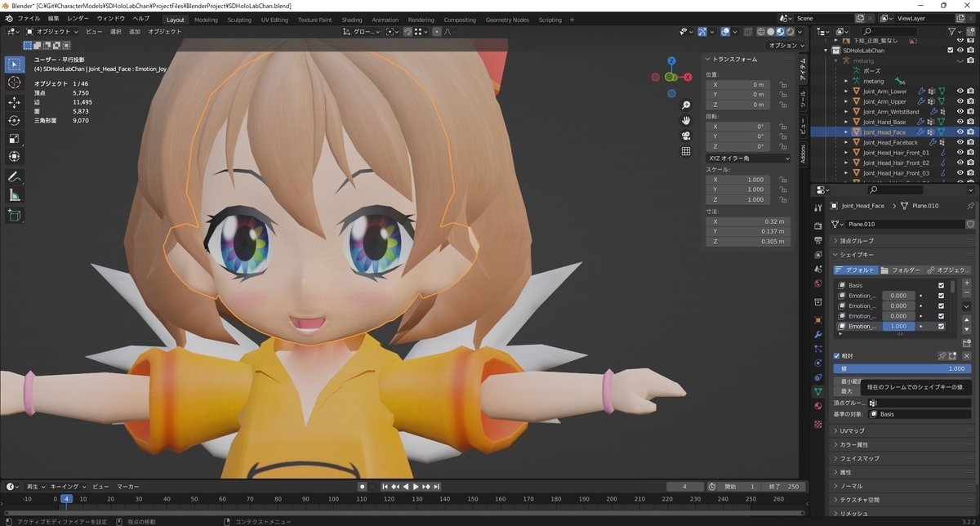The image size is (980, 526).
Task: Toggle the camera view icon
Action: [x=686, y=136]
